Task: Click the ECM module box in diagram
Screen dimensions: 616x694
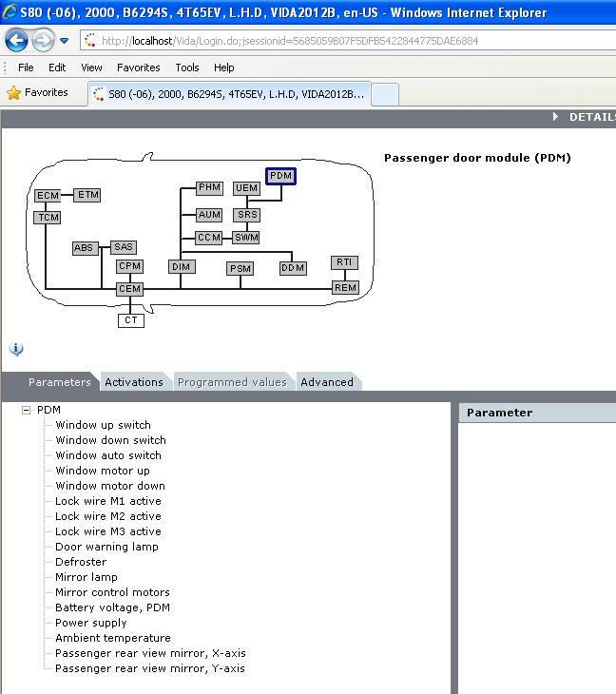Action: (48, 196)
